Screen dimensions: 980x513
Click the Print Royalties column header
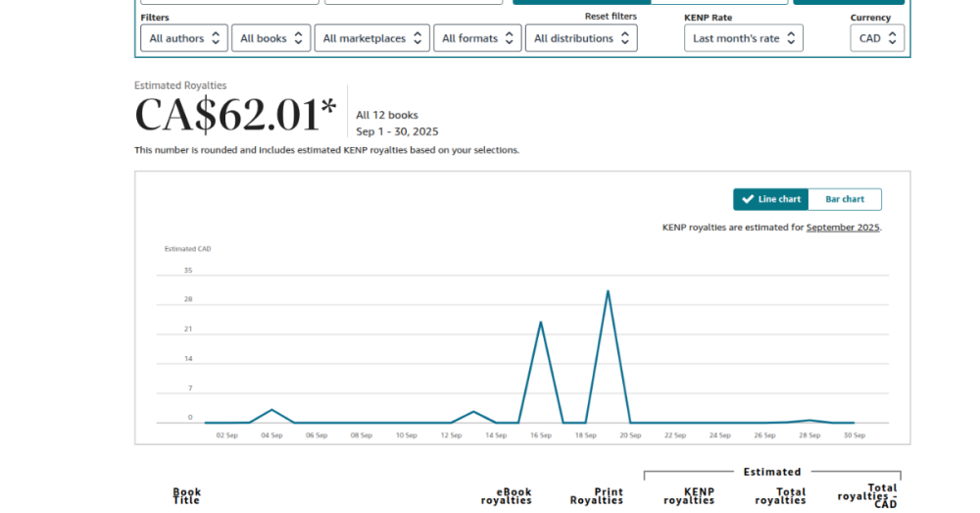596,496
